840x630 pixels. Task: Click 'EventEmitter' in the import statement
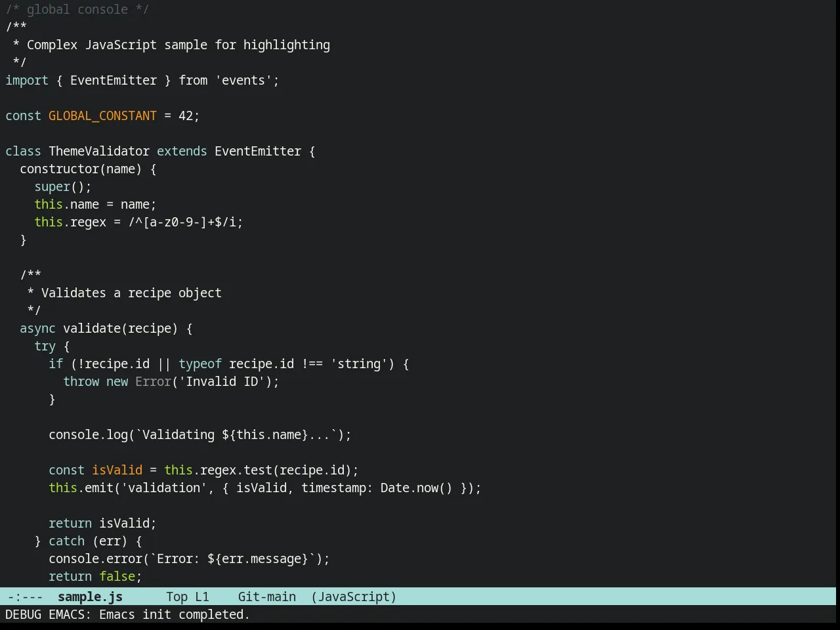(114, 80)
